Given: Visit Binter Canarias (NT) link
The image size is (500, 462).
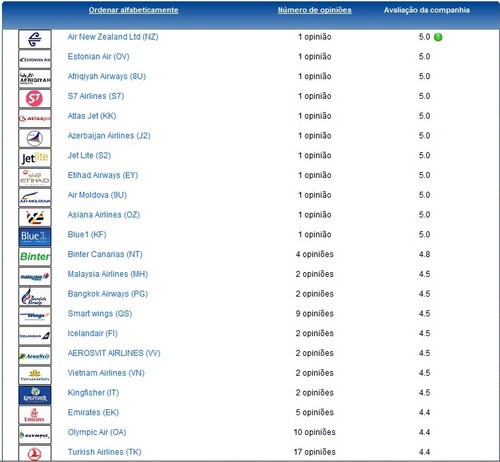Looking at the screenshot, I should (105, 254).
